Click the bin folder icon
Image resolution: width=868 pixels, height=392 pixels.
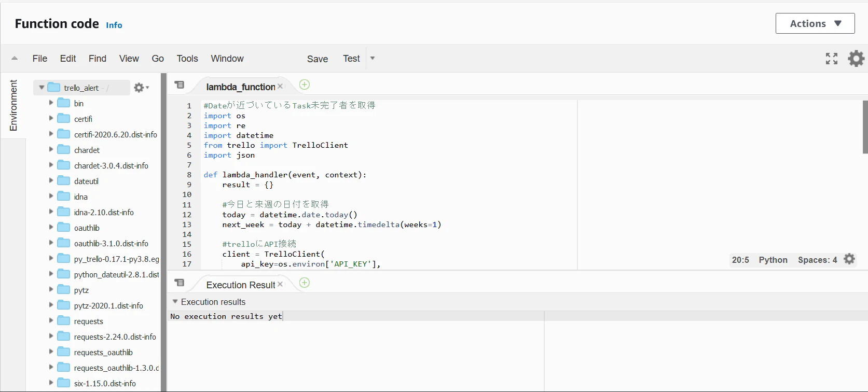63,103
